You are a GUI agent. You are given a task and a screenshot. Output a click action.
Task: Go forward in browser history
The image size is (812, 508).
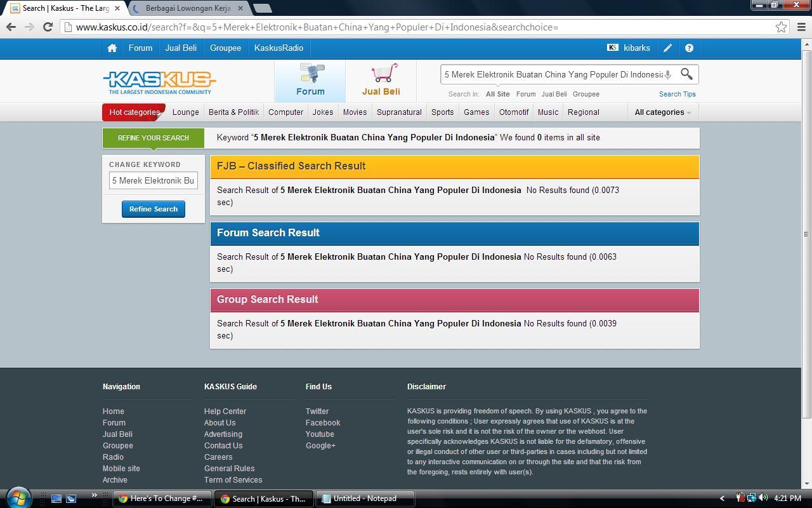pyautogui.click(x=29, y=27)
